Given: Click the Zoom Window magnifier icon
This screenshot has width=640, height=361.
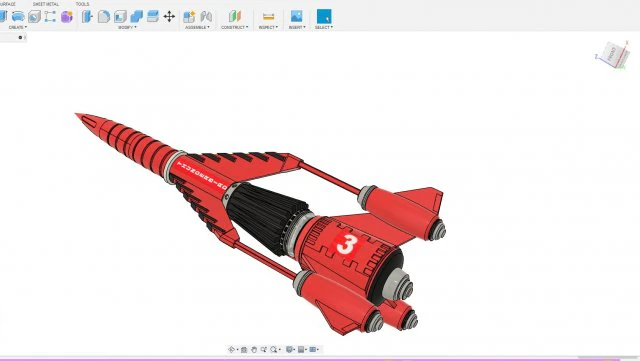Looking at the screenshot, I should [273, 350].
